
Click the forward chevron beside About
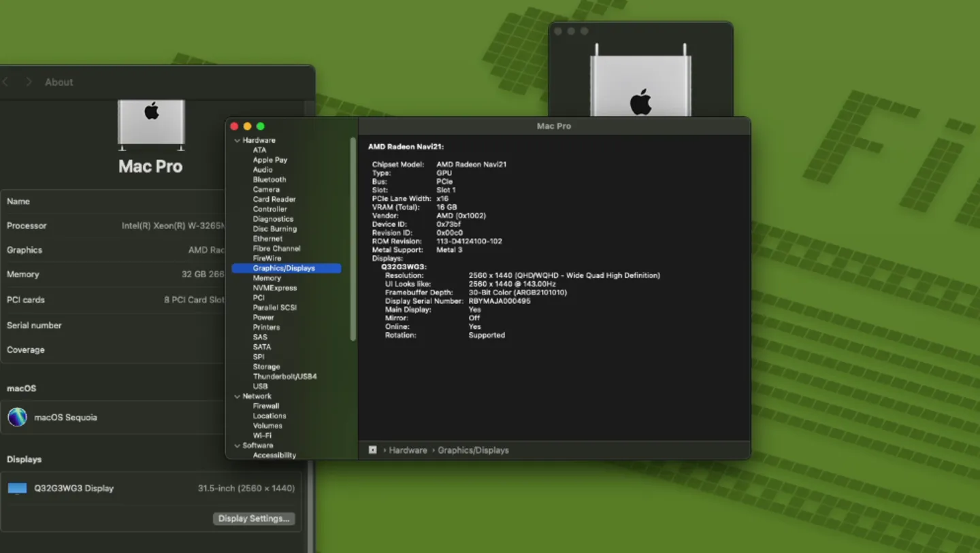29,82
